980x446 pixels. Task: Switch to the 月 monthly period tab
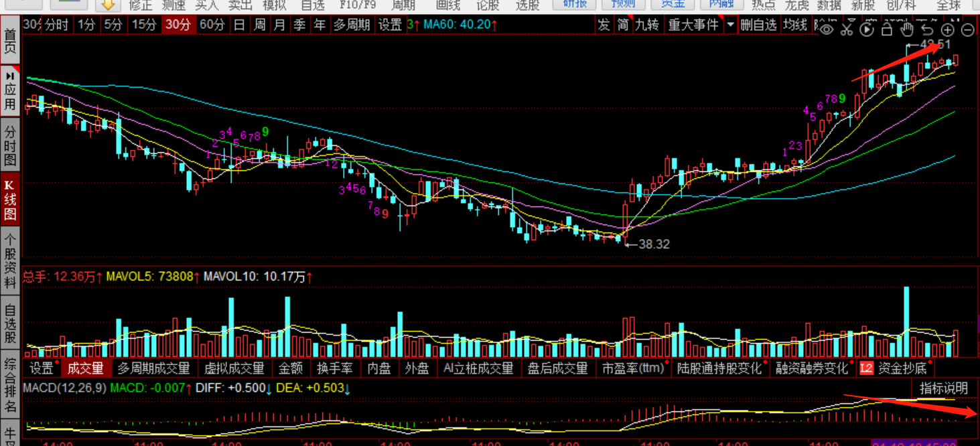pyautogui.click(x=280, y=25)
